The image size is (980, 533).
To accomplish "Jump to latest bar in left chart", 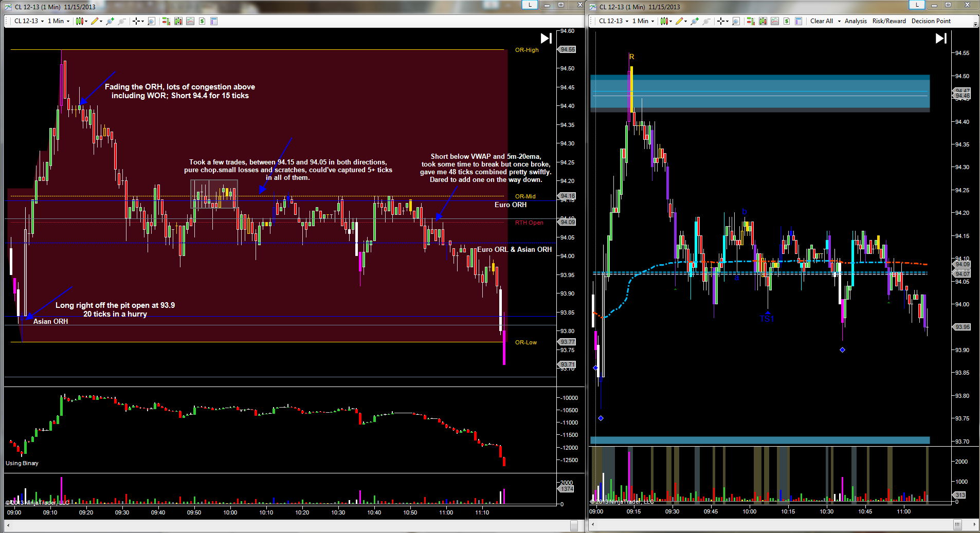I will click(546, 38).
